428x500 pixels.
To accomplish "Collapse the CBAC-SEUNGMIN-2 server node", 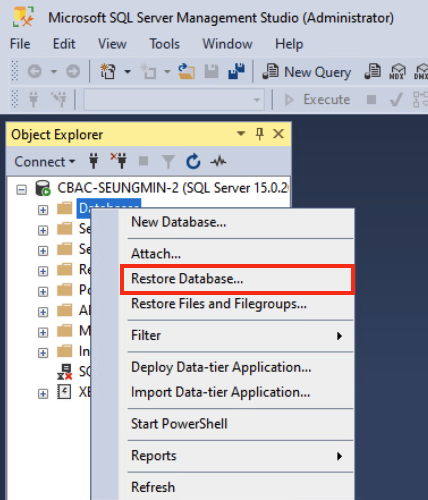I will coord(22,190).
